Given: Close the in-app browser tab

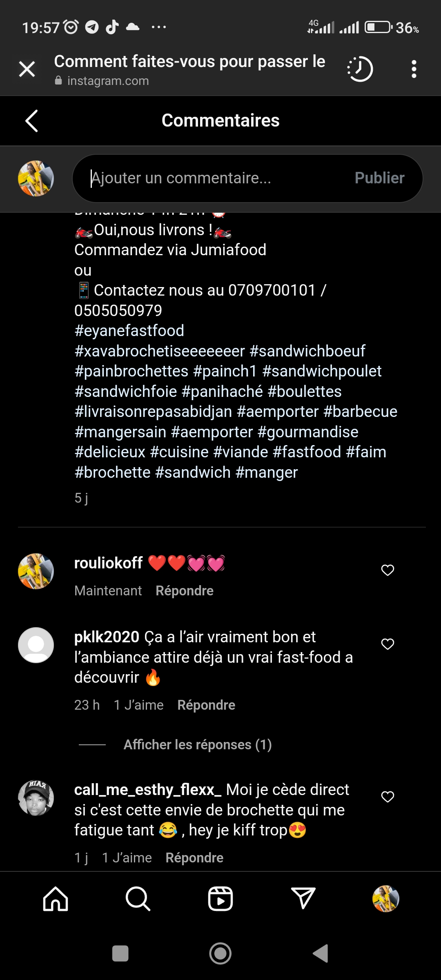Looking at the screenshot, I should [x=27, y=69].
